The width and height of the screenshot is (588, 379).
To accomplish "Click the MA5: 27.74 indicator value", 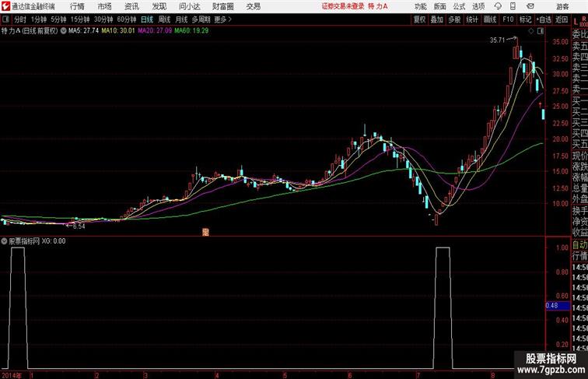I will point(83,31).
